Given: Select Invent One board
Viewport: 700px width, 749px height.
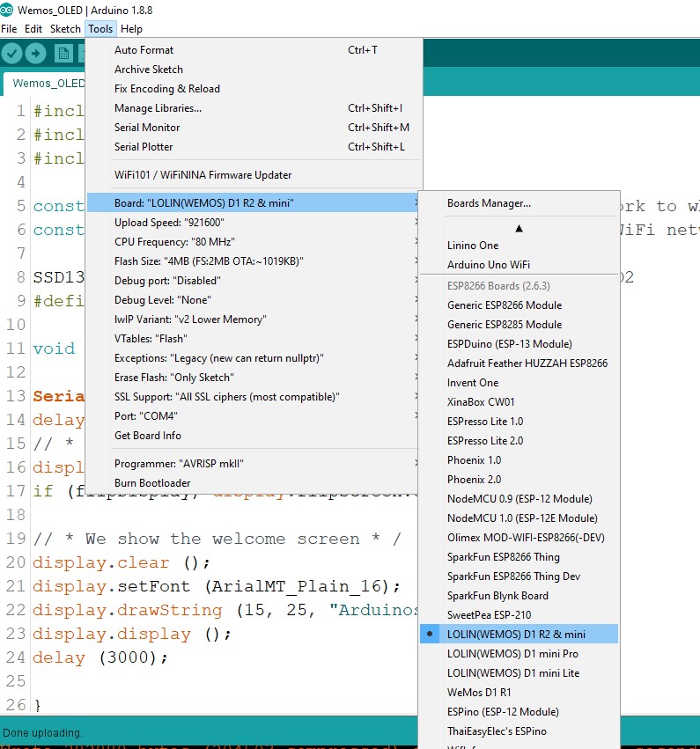Looking at the screenshot, I should [x=519, y=382].
